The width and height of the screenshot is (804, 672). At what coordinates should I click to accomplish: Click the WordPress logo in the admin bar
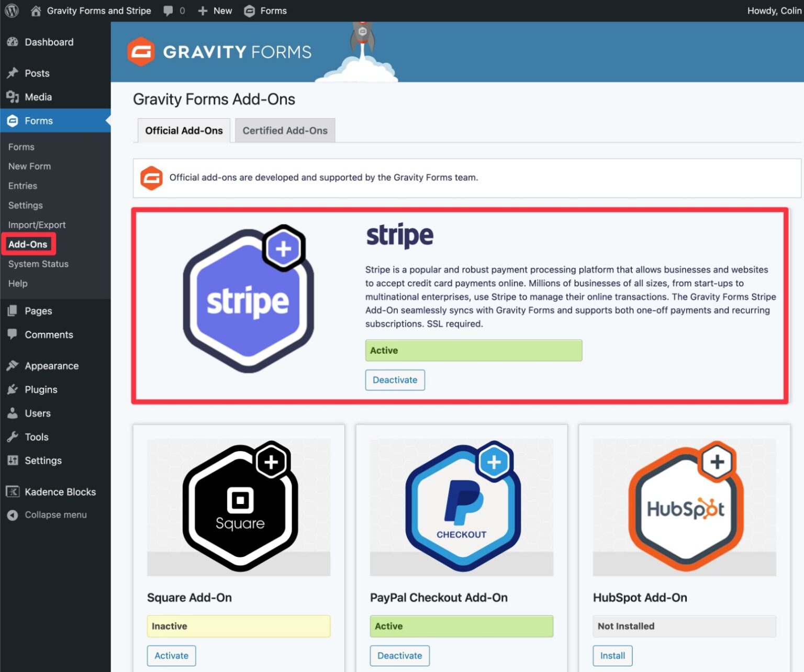[11, 10]
